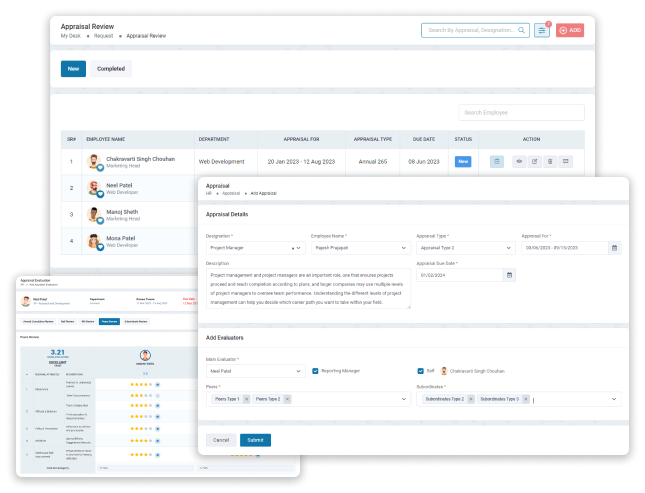Click Appraisal in the Add Appraisal breadcrumb
This screenshot has height=493, width=645.
pos(231,193)
